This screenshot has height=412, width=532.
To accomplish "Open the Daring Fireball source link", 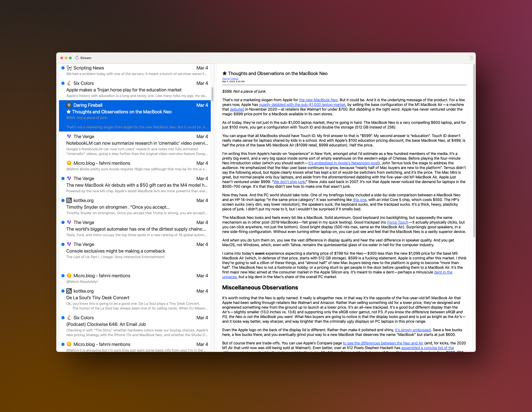I will [x=230, y=79].
